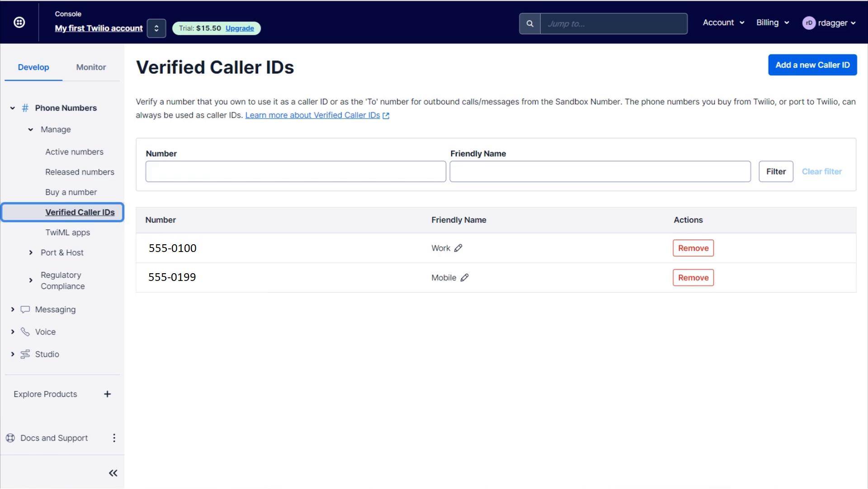Click the Mobile friendly name text
Image resolution: width=868 pixels, height=489 pixels.
pos(443,278)
